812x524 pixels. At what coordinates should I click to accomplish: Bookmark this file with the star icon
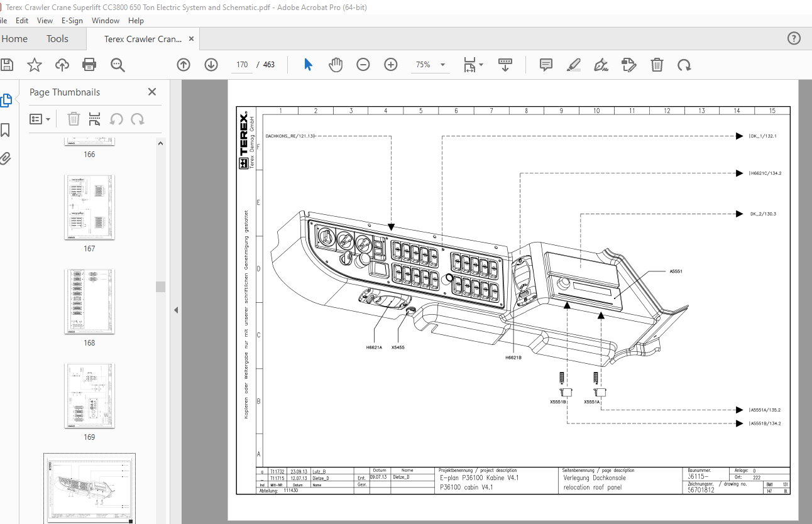[x=35, y=65]
